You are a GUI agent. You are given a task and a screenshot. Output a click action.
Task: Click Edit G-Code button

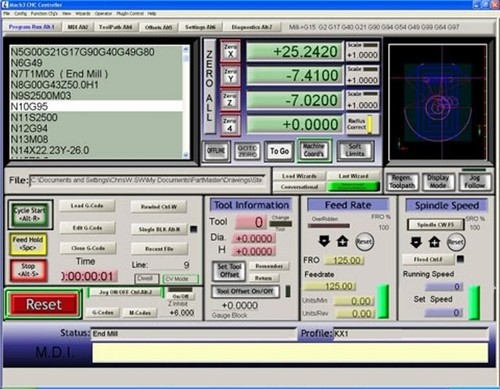(87, 228)
